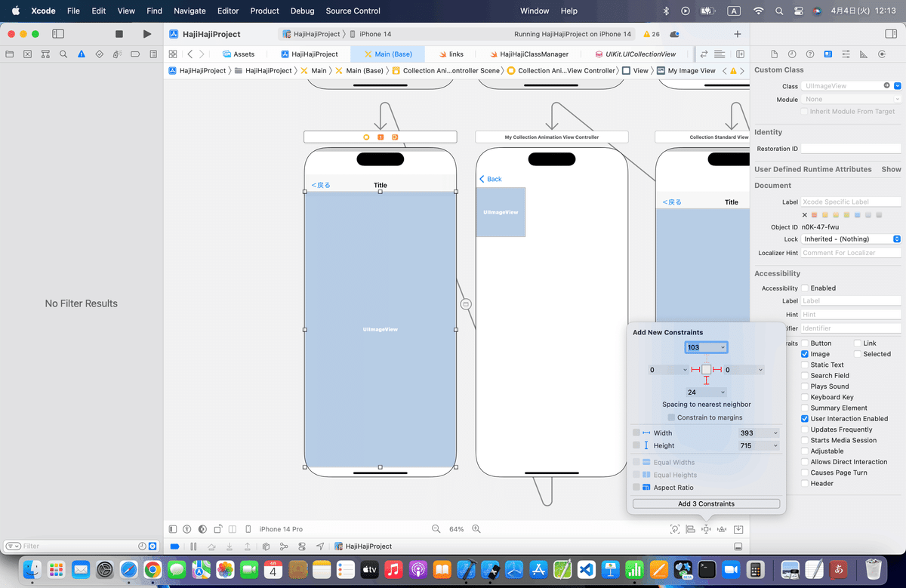Open the Editor menu
The image size is (906, 588).
click(x=228, y=11)
